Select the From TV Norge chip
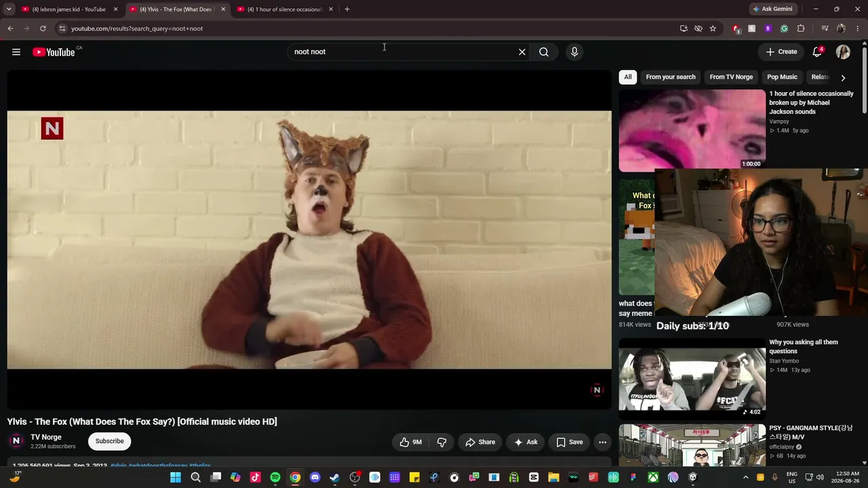868x488 pixels. click(x=731, y=77)
